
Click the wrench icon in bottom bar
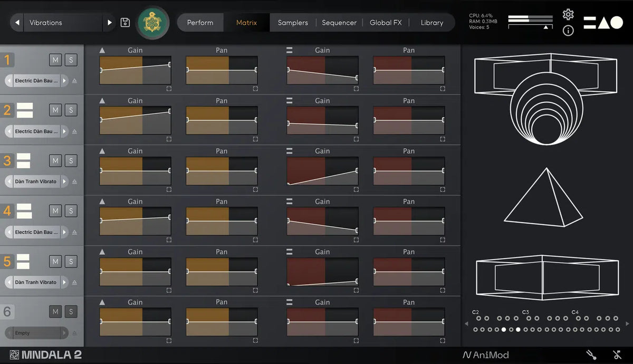tap(591, 355)
